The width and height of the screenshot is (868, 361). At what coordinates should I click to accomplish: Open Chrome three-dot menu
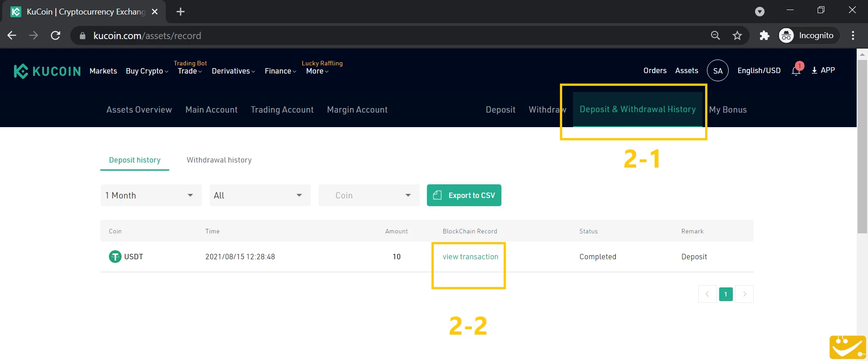tap(853, 35)
